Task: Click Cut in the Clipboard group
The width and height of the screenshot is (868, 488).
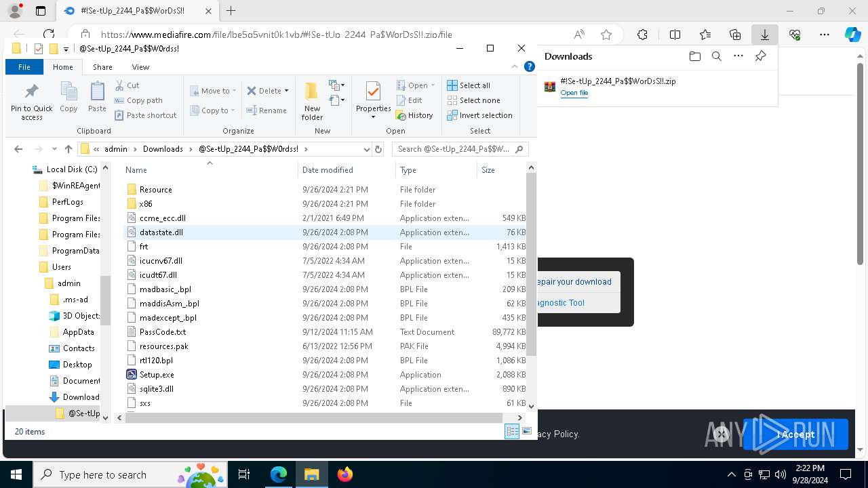Action: click(x=127, y=85)
